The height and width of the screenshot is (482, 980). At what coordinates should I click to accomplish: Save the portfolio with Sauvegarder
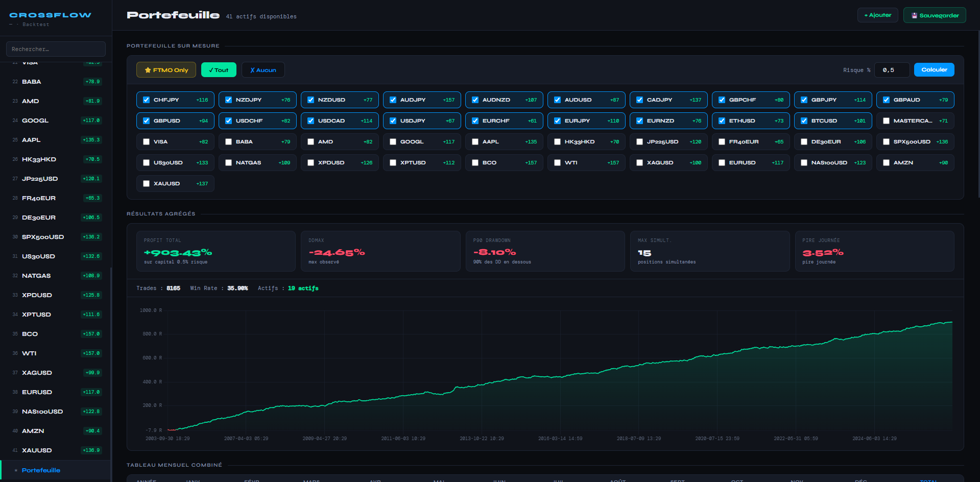(x=935, y=15)
